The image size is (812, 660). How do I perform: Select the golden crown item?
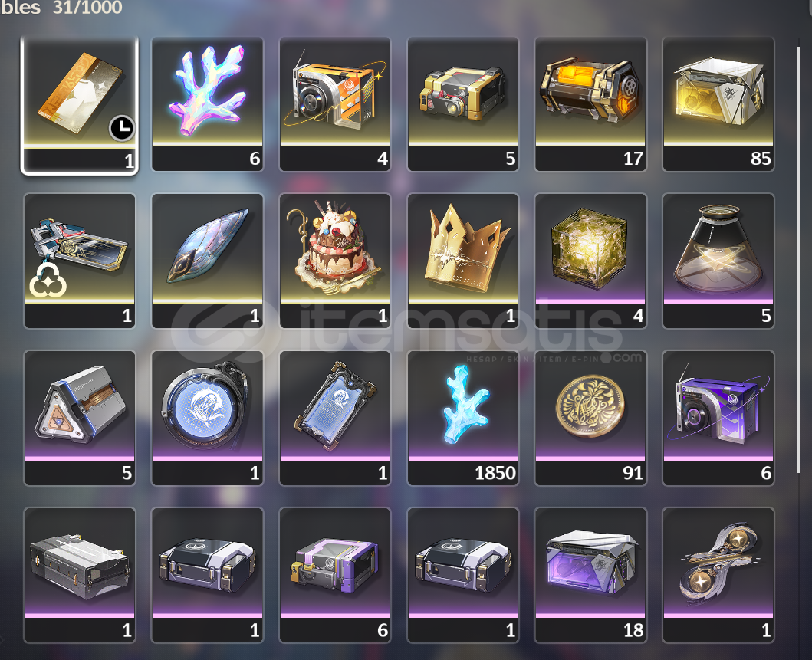(x=463, y=261)
